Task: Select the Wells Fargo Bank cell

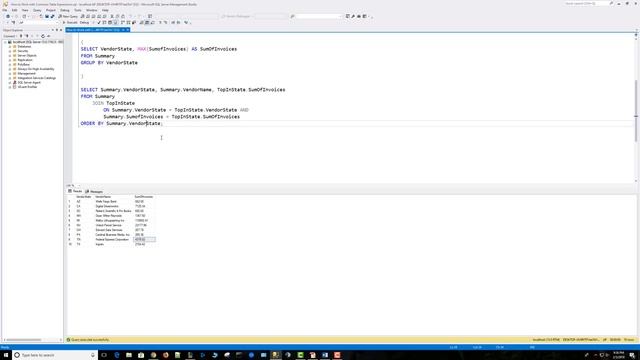Action: click(106, 202)
